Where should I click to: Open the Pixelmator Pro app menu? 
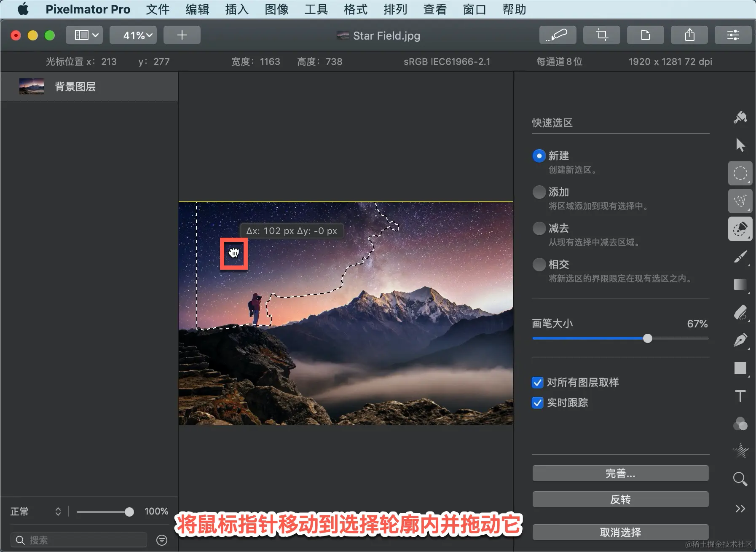click(88, 9)
